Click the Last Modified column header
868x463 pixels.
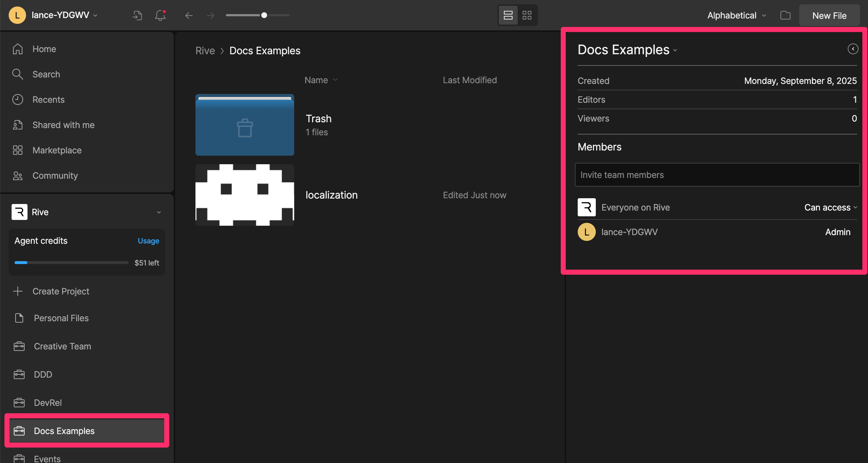pos(469,80)
